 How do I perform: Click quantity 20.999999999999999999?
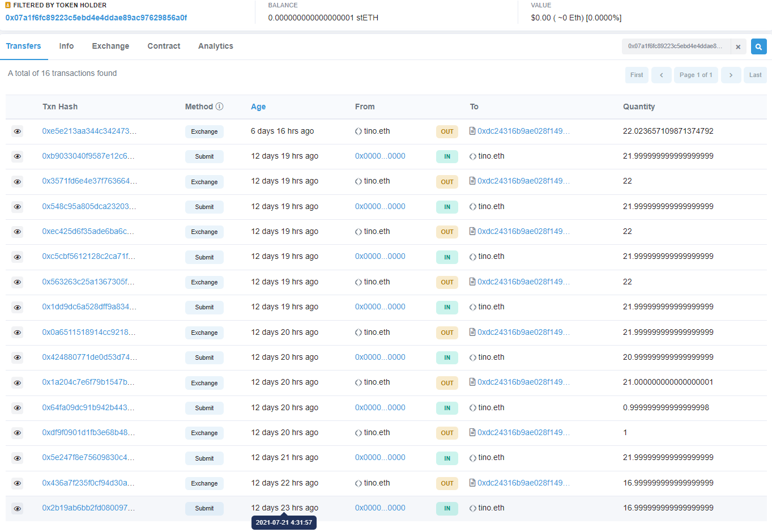click(x=668, y=357)
